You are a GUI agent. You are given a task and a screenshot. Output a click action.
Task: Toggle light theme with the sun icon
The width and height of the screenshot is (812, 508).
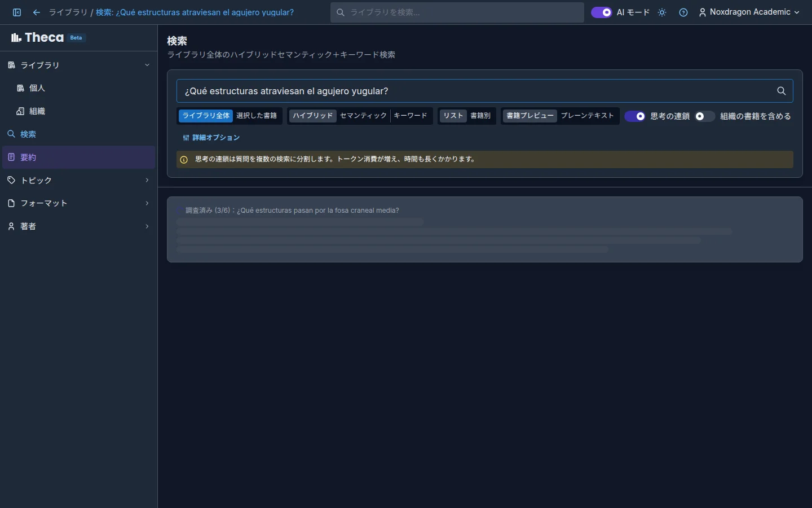tap(662, 12)
